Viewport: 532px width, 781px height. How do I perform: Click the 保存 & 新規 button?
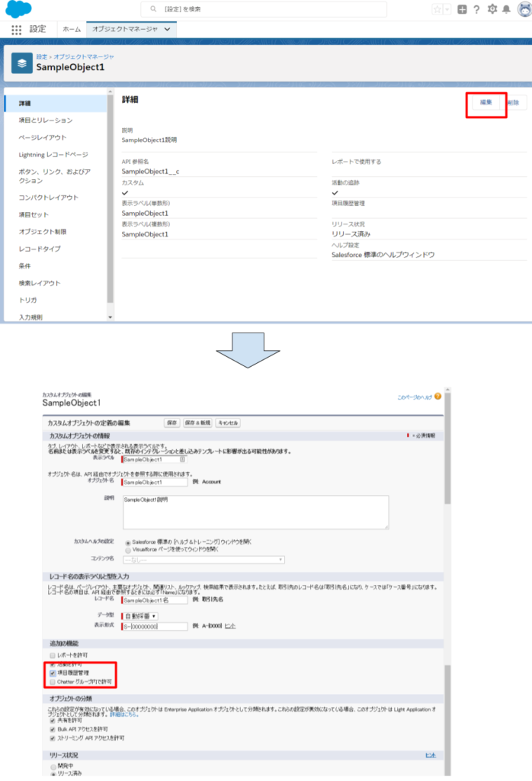[197, 423]
